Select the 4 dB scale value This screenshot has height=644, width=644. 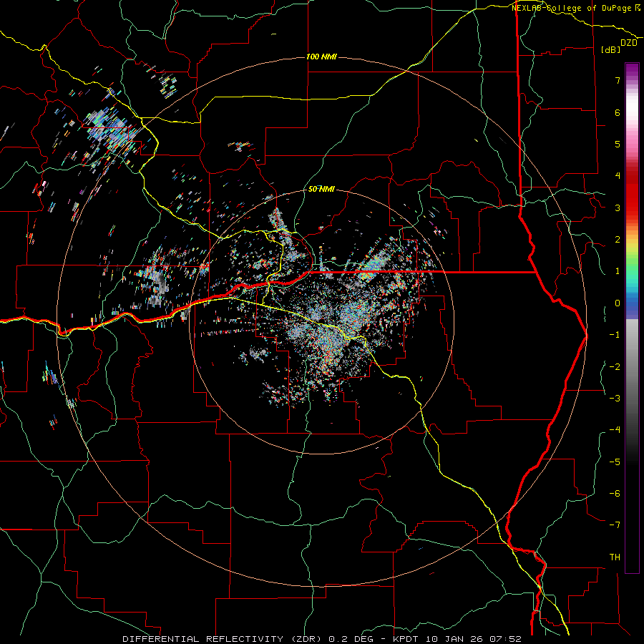[x=618, y=176]
